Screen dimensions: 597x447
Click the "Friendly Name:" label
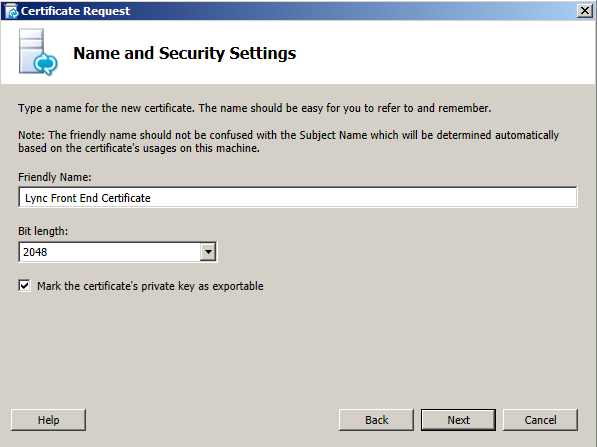(55, 177)
